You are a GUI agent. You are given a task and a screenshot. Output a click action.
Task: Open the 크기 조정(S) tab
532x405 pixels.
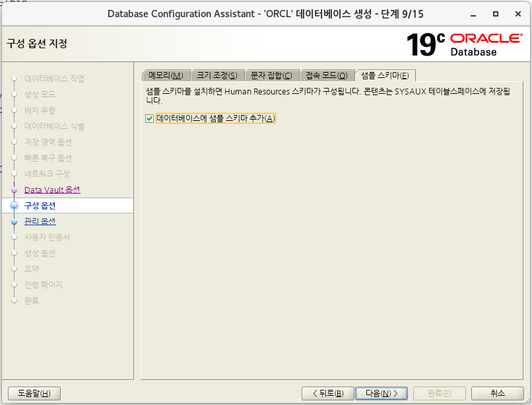pyautogui.click(x=217, y=75)
